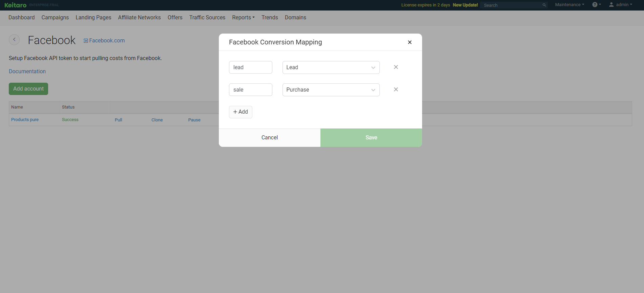
Task: Click the New Update! notice
Action: click(x=465, y=5)
